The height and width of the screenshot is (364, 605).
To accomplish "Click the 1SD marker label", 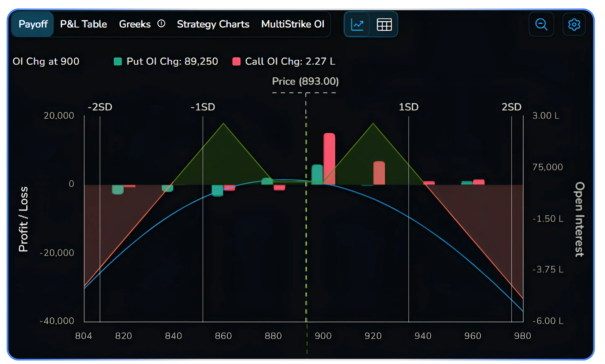I will (x=409, y=107).
